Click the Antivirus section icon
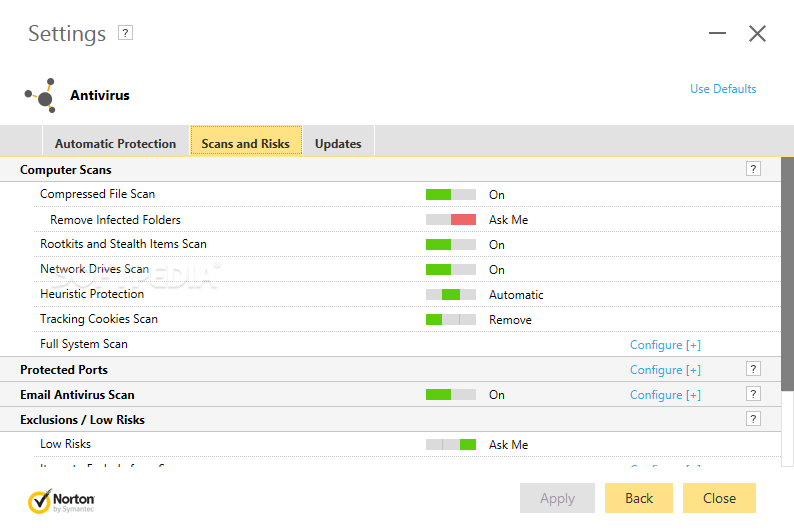Image resolution: width=794 pixels, height=530 pixels. [x=40, y=95]
